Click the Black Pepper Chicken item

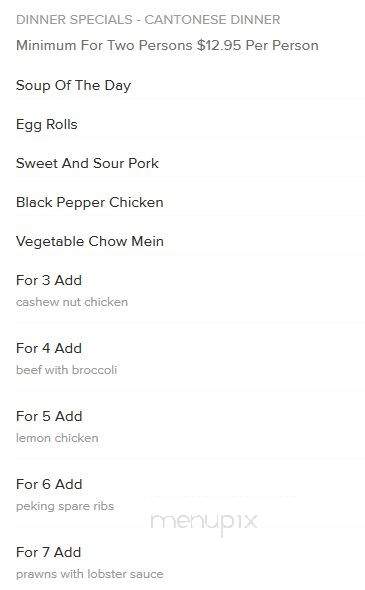coord(90,202)
